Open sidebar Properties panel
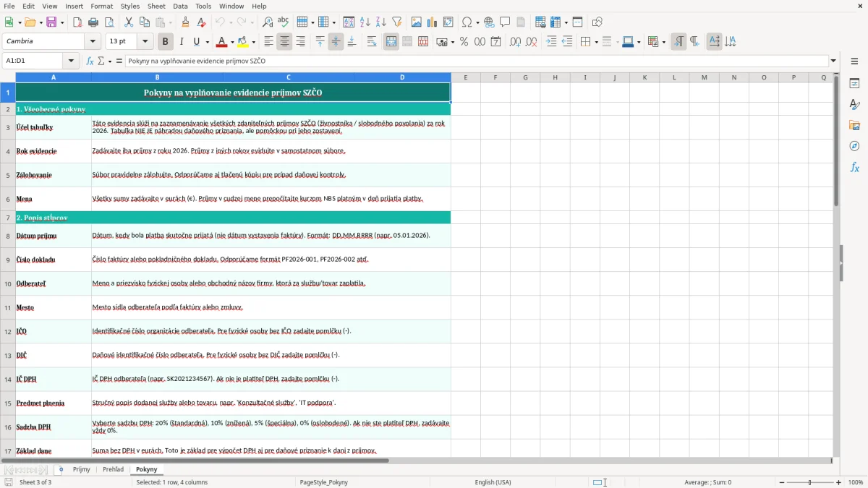The image size is (868, 488). [855, 84]
